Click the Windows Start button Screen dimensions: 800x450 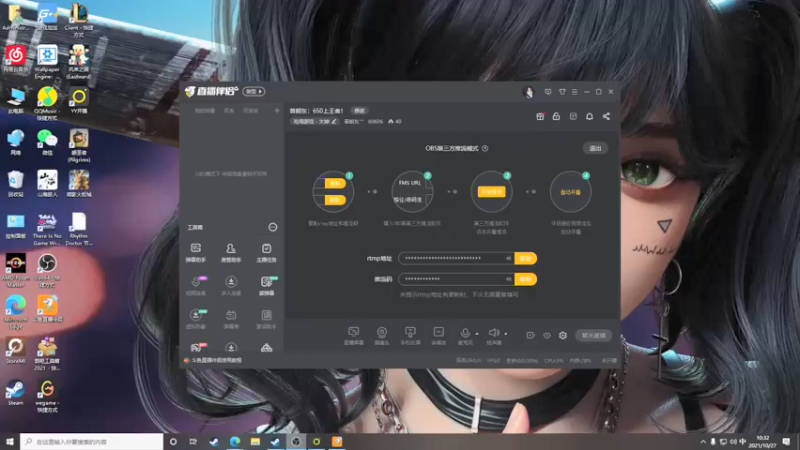coord(10,442)
